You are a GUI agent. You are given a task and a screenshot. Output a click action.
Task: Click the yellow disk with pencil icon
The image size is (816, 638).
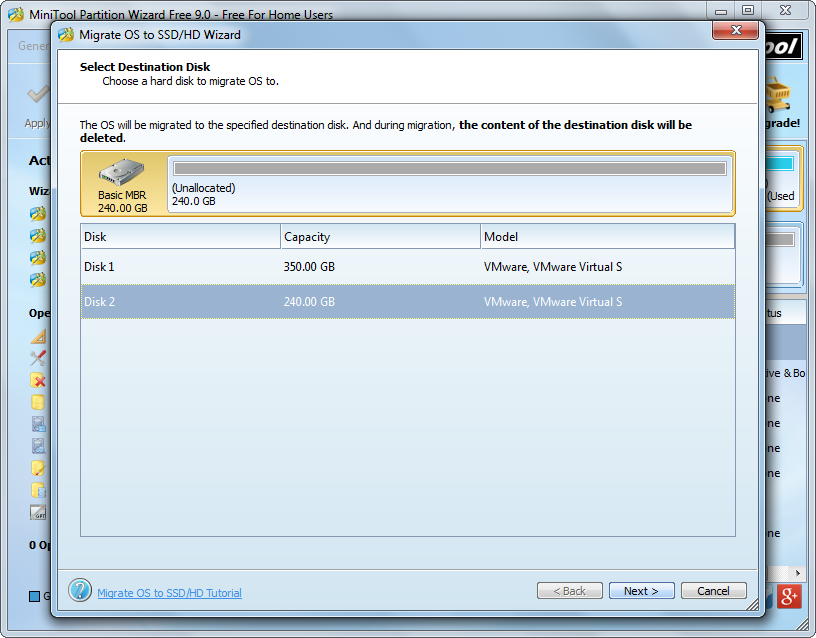pos(38,468)
